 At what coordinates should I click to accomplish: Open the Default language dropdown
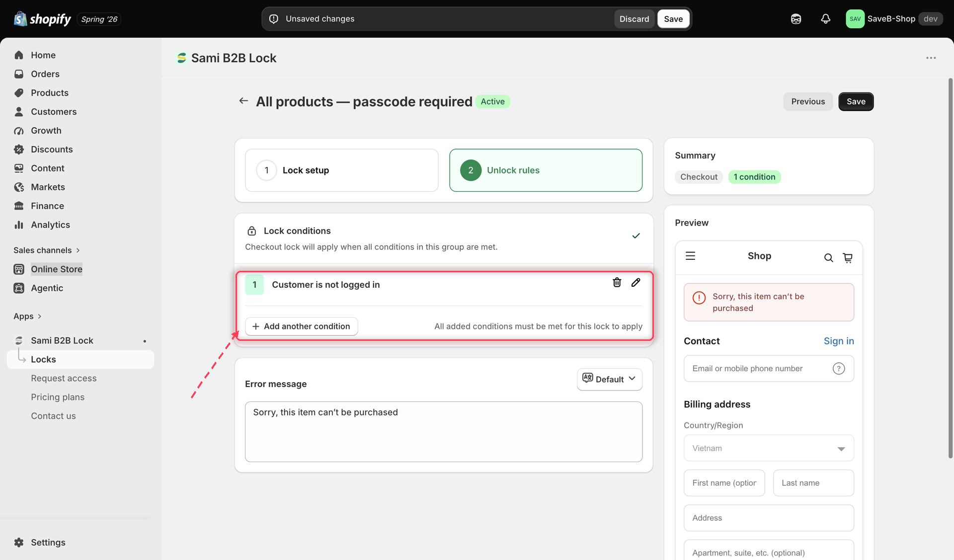pos(610,379)
